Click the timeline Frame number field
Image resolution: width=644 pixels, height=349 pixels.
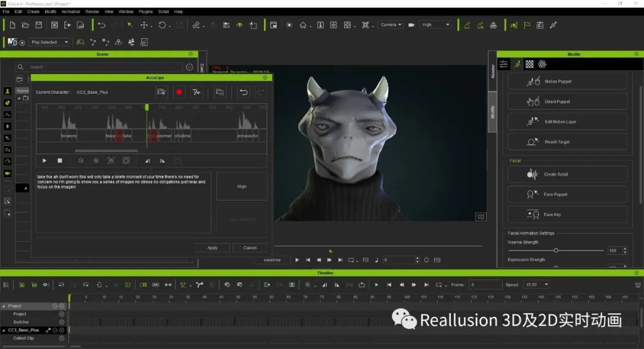click(485, 285)
